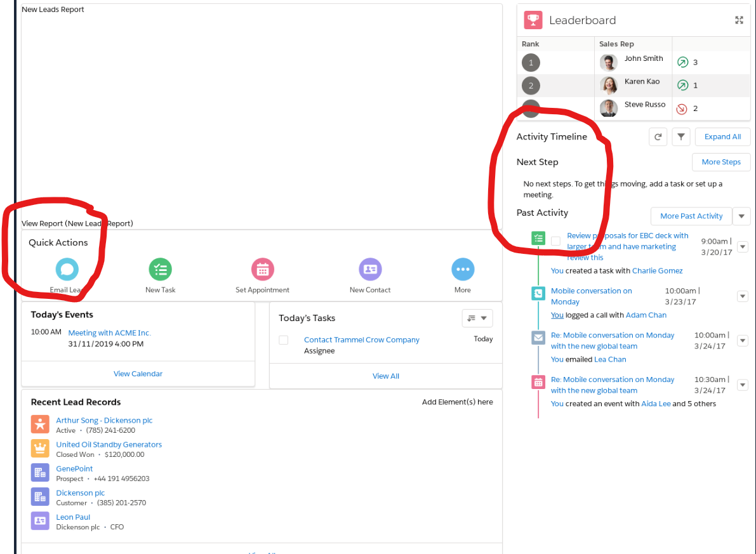Open the Activity Timeline filter
The image size is (756, 554).
[x=681, y=137]
